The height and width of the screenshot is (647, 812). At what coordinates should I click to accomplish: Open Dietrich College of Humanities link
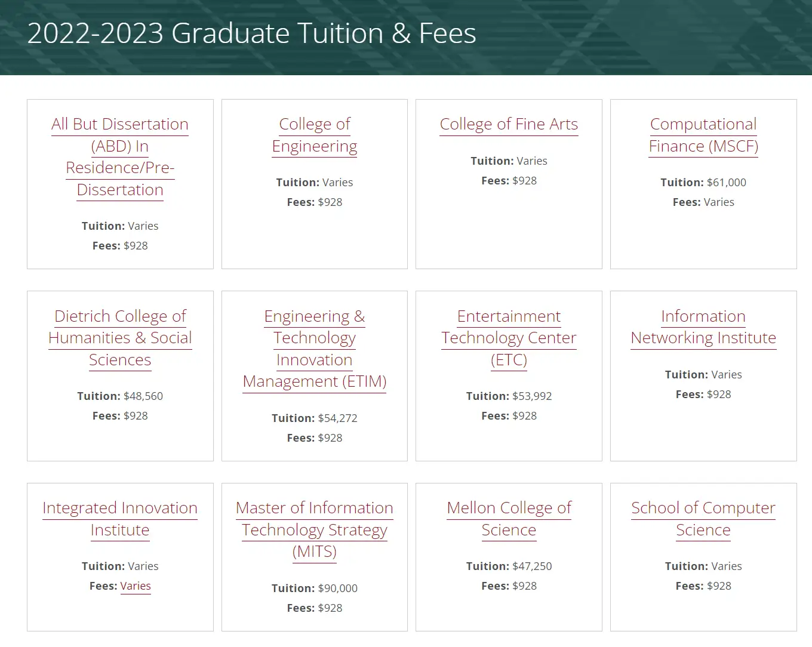120,316
